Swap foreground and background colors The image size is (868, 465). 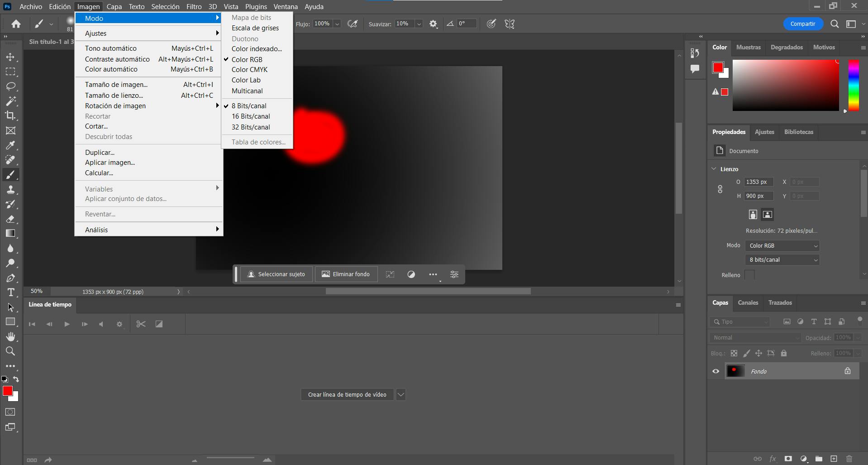(16, 379)
